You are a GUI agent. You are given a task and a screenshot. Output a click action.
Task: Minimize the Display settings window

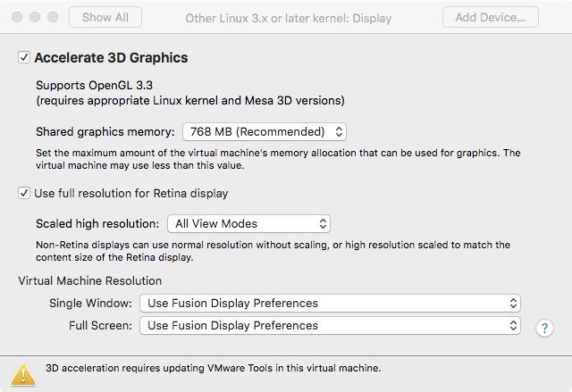[36, 18]
